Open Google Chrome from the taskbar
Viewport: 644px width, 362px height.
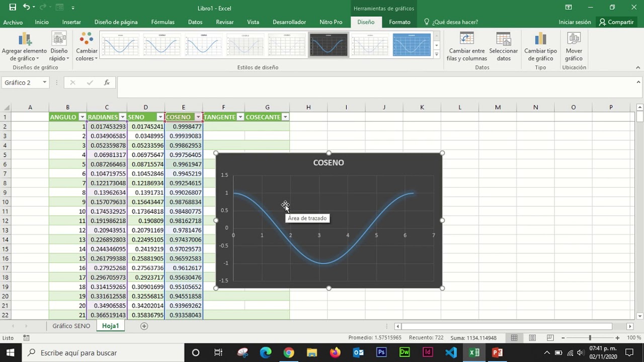coord(288,352)
